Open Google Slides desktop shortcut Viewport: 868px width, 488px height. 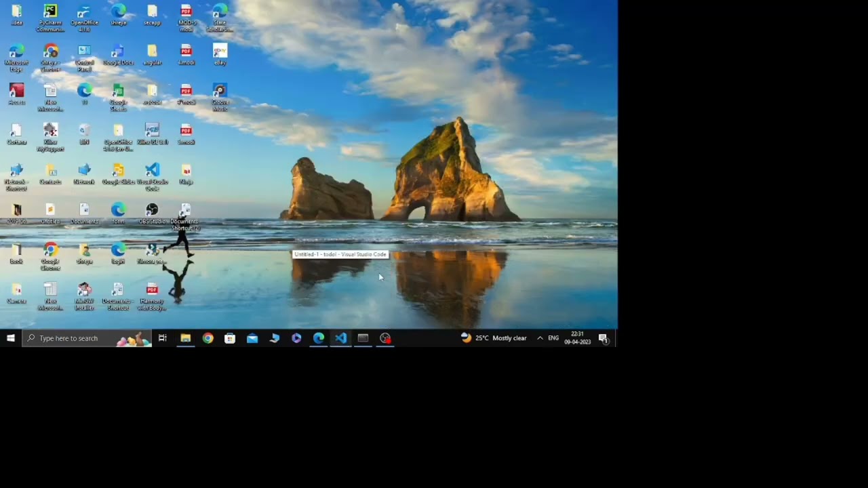118,174
